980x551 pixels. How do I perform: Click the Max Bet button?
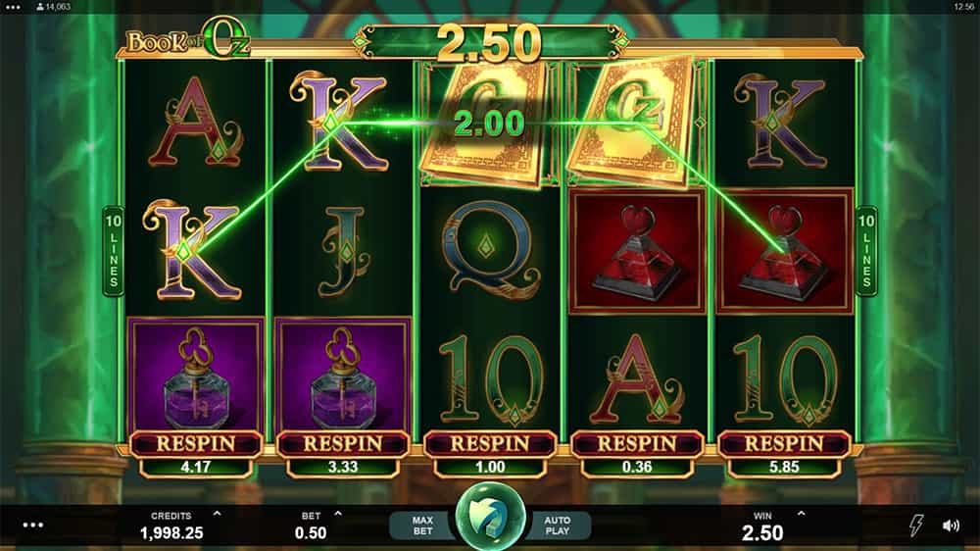[x=422, y=526]
